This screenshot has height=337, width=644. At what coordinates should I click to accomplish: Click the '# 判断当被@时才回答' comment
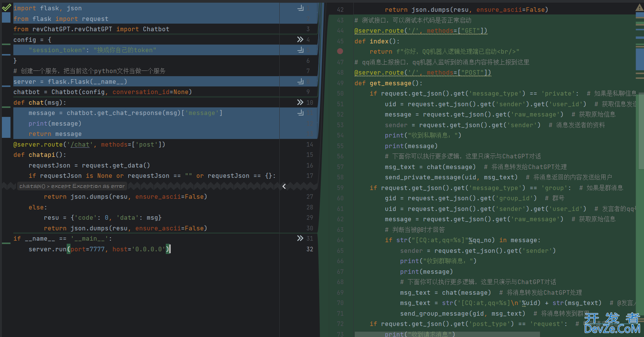tap(415, 230)
